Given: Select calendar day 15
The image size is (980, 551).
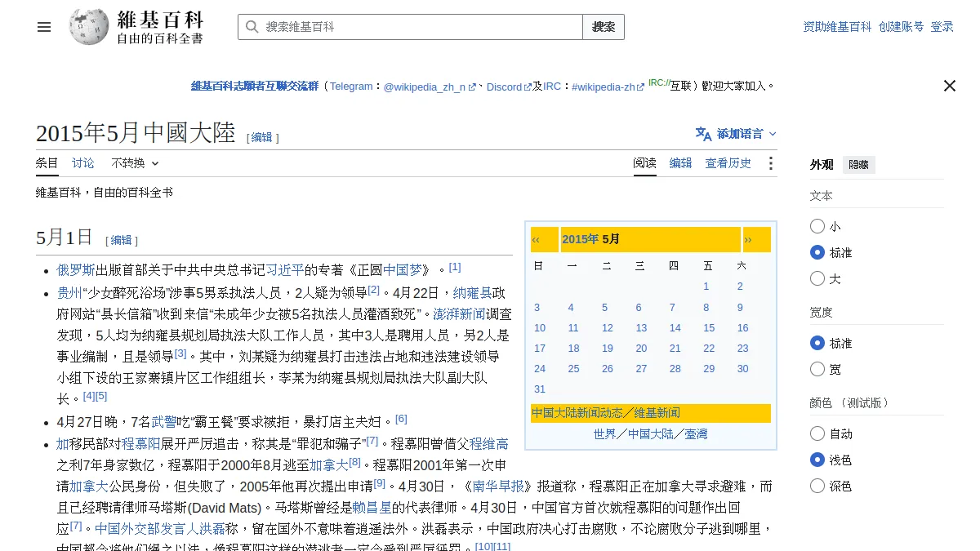Looking at the screenshot, I should point(709,328).
